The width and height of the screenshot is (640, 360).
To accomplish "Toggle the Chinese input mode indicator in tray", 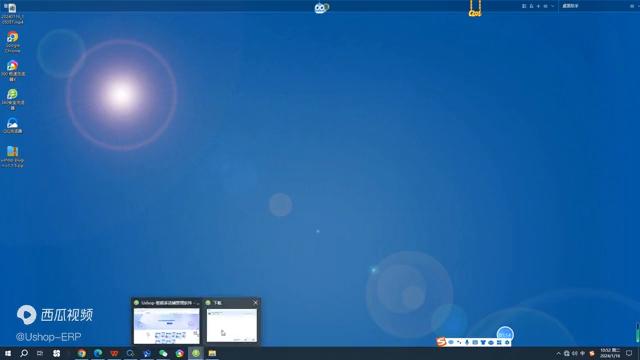I will tap(582, 353).
